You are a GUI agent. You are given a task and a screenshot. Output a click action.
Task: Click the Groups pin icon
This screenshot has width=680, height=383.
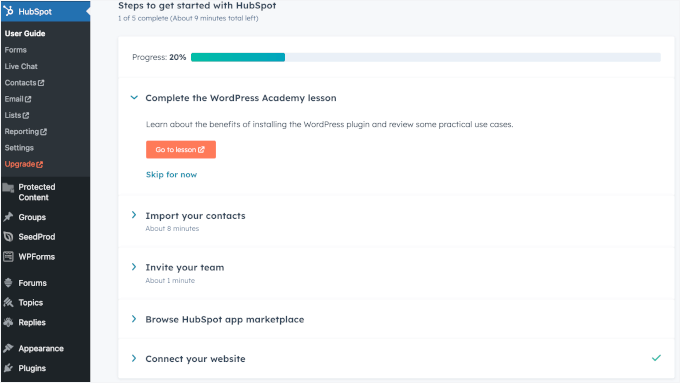tap(8, 217)
